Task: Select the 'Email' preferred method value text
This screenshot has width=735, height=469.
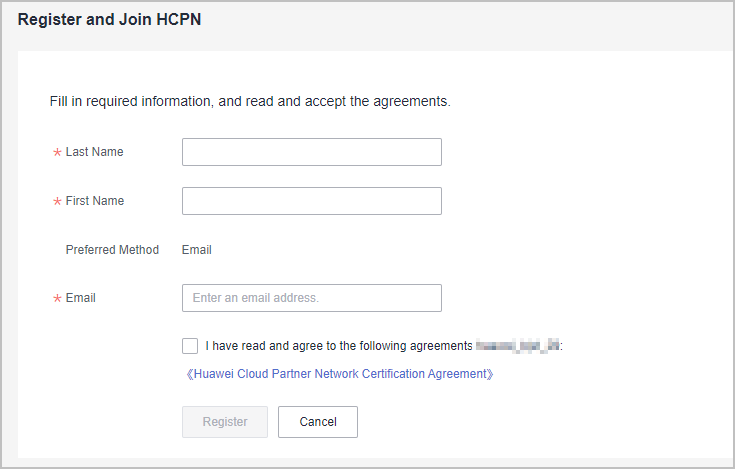Action: (x=196, y=250)
